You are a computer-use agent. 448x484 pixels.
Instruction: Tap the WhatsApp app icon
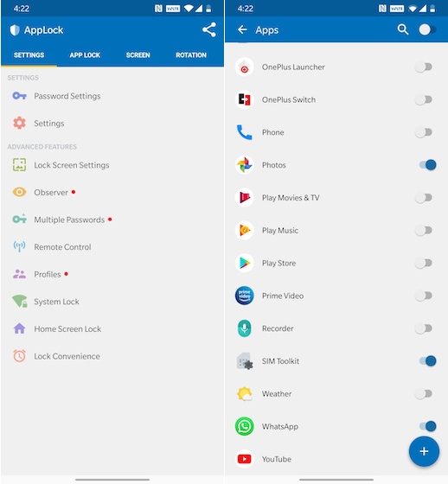[x=245, y=427]
